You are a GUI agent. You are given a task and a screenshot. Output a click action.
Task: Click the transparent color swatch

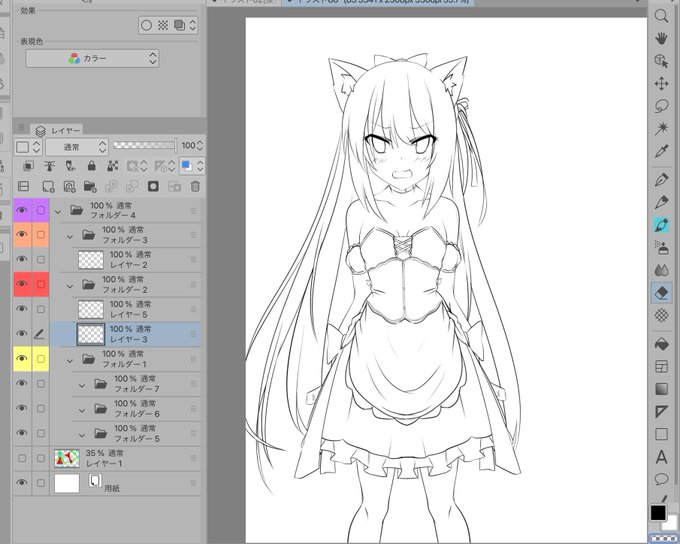click(x=664, y=538)
